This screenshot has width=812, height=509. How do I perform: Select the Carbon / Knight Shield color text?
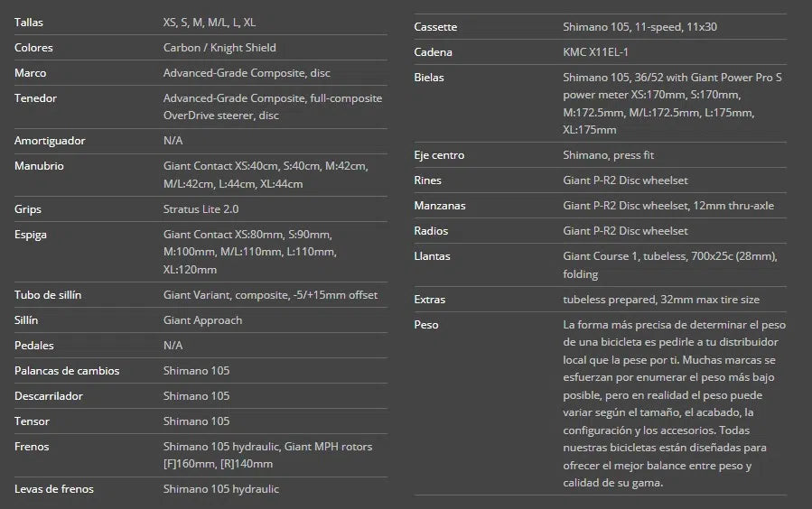[x=219, y=47]
